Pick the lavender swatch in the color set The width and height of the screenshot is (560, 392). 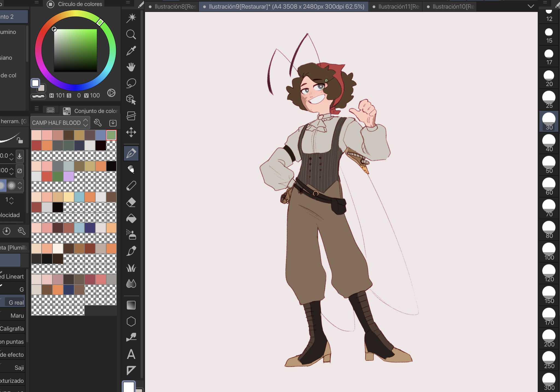click(x=69, y=176)
